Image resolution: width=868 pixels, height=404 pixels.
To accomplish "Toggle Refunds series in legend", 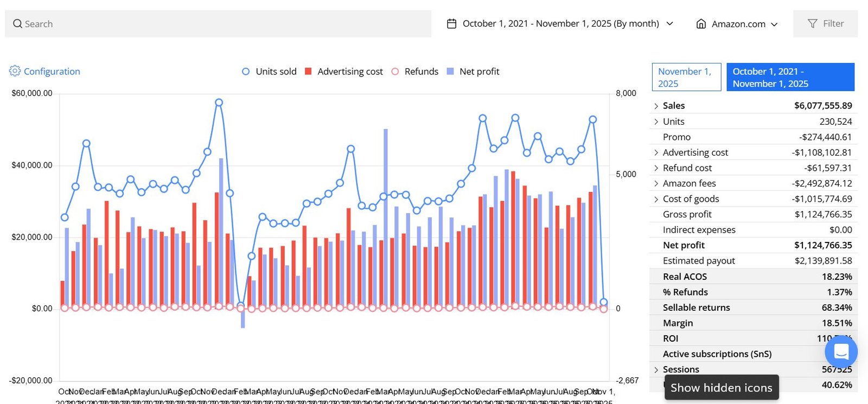I will click(x=415, y=72).
